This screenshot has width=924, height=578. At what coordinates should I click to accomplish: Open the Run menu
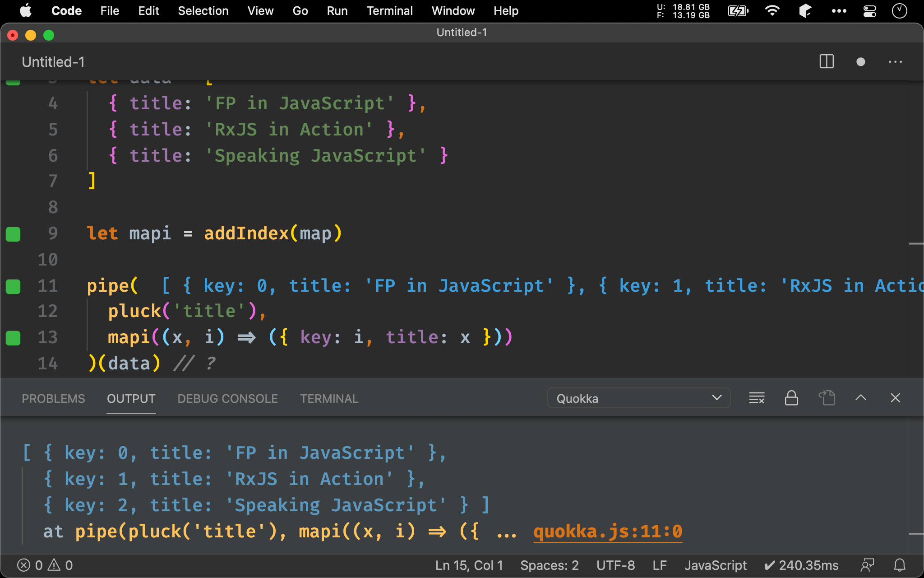pyautogui.click(x=337, y=10)
